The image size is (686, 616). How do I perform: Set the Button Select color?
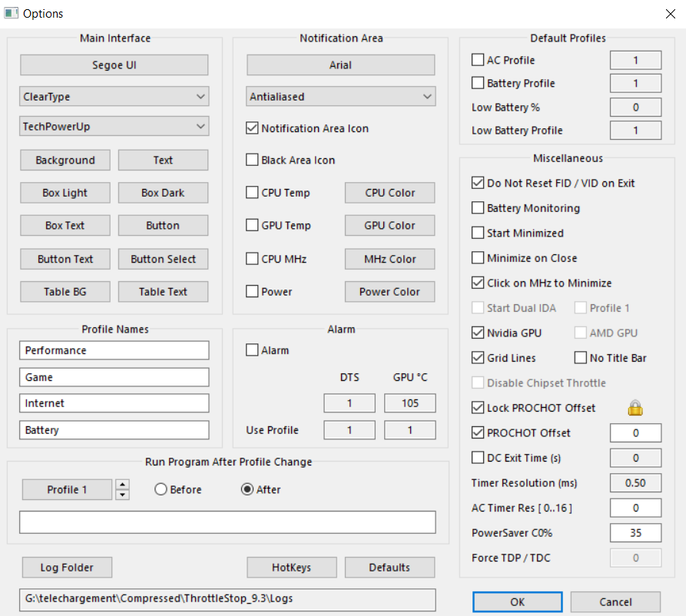pos(163,259)
